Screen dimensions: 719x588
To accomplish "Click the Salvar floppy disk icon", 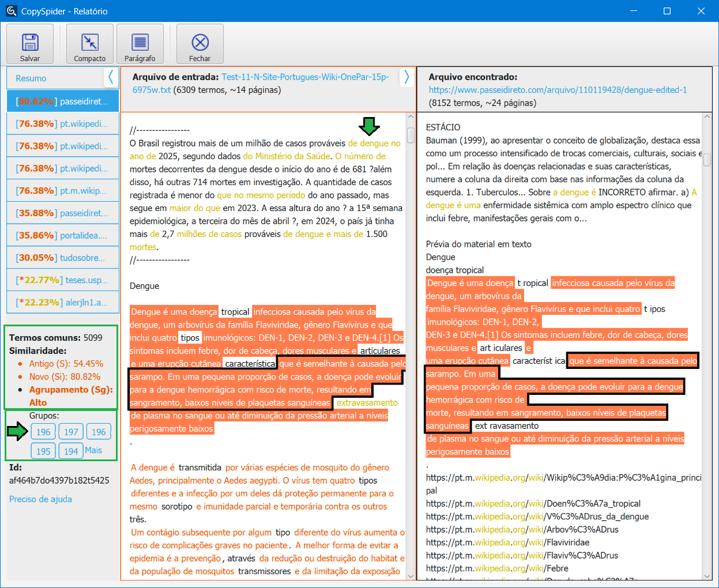I will [x=30, y=43].
